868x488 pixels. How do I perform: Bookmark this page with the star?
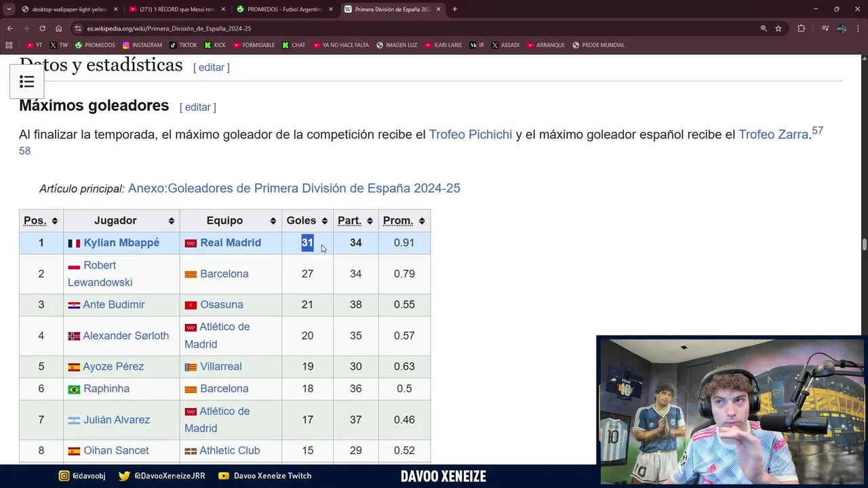click(778, 28)
